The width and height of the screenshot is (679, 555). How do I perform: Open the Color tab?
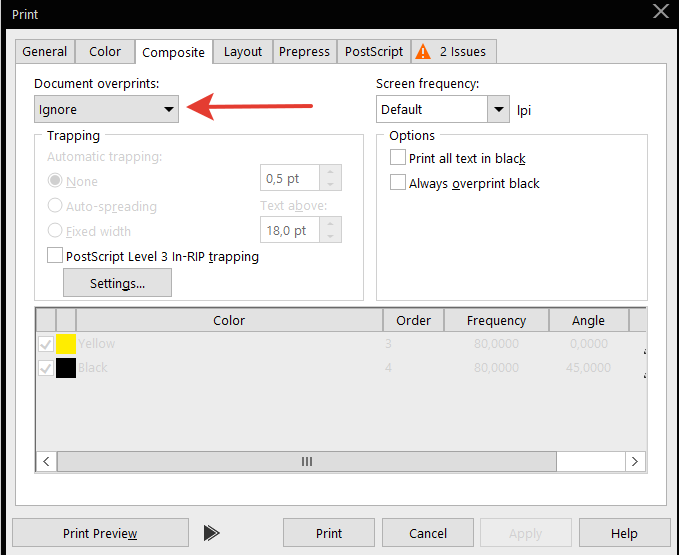pyautogui.click(x=105, y=52)
